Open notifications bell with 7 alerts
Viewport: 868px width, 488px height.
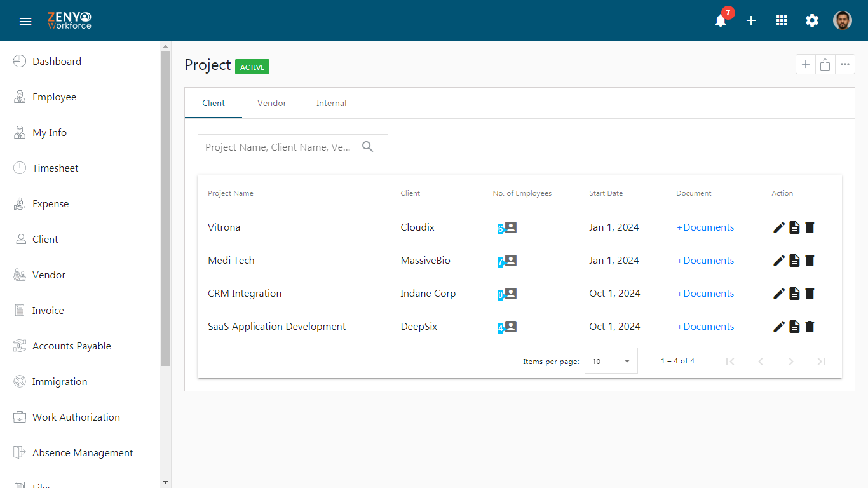[x=721, y=20]
